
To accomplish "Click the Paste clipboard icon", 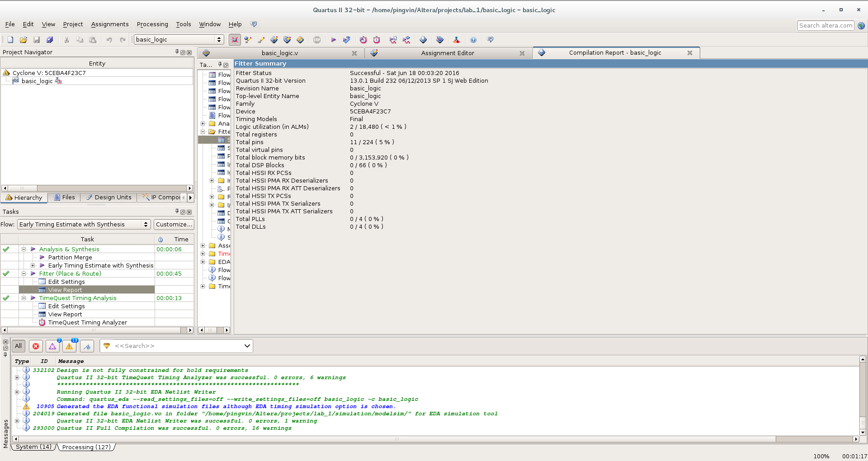I will (93, 40).
